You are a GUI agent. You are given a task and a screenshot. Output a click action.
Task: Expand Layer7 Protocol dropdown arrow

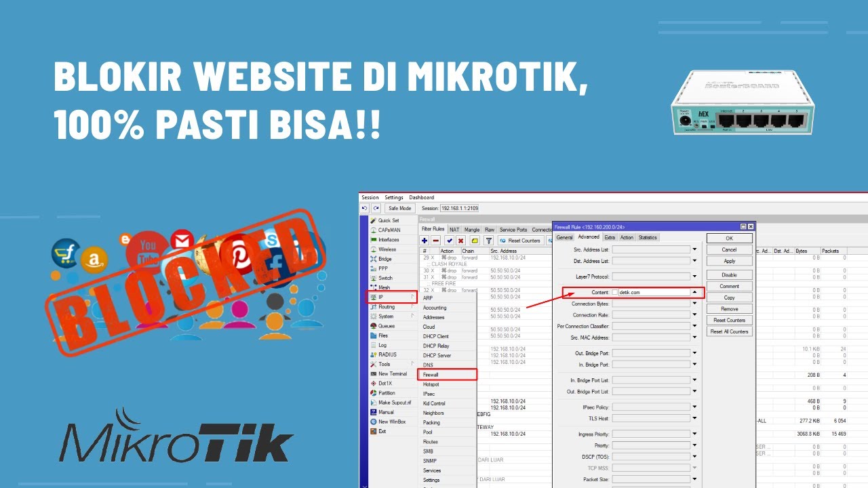coord(694,277)
